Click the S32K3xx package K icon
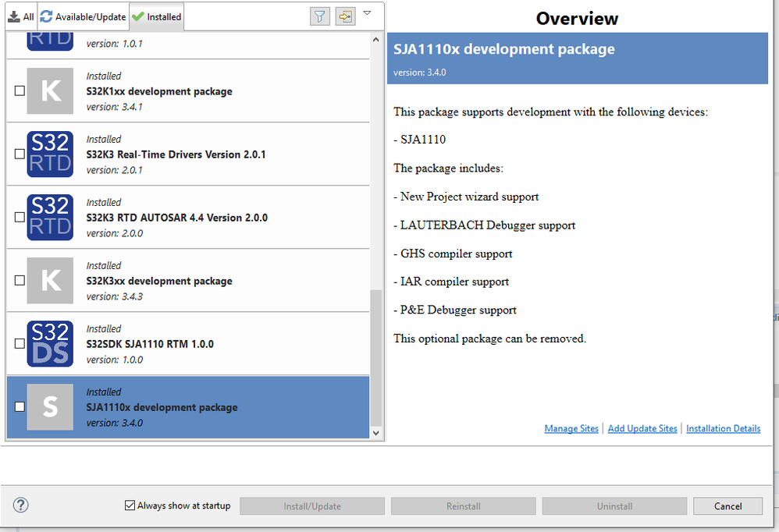Screen dimensions: 779x532 tap(50, 281)
